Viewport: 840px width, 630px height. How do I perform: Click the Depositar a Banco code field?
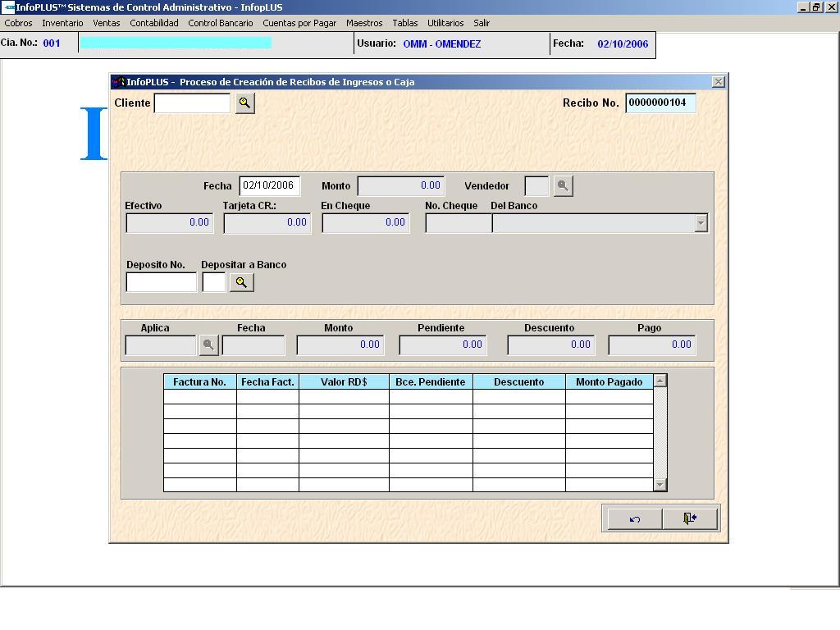point(214,282)
